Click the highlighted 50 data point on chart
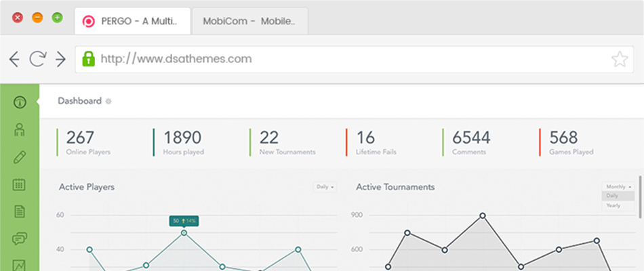The height and width of the screenshot is (271, 644). [x=184, y=232]
